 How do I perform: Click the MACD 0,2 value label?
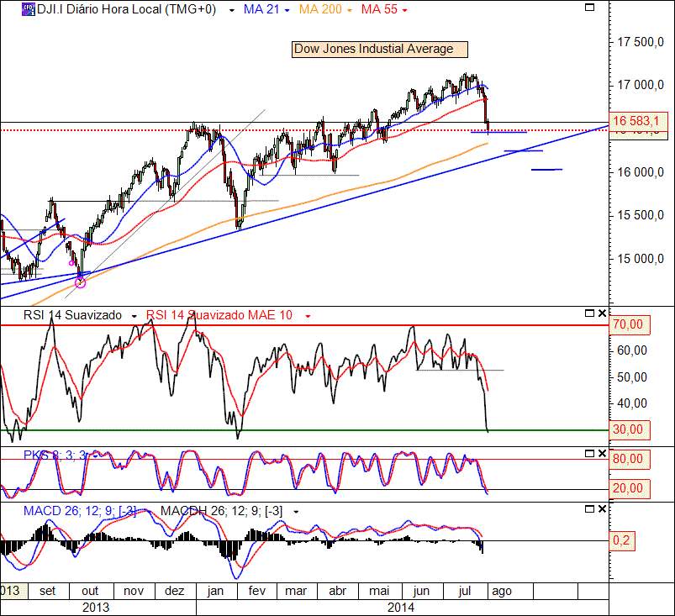click(621, 540)
